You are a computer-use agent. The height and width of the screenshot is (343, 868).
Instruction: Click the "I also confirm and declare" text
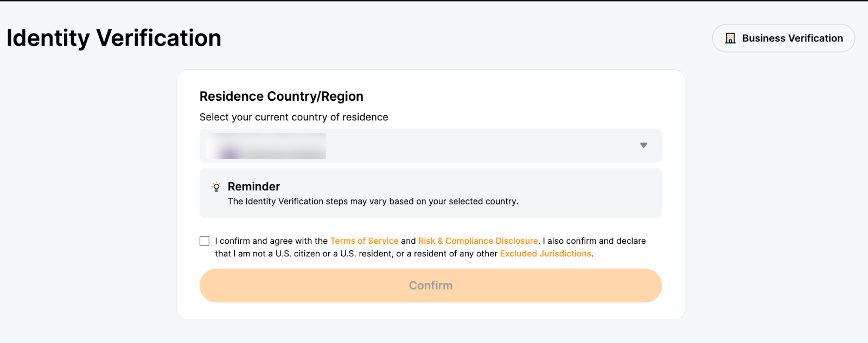595,241
